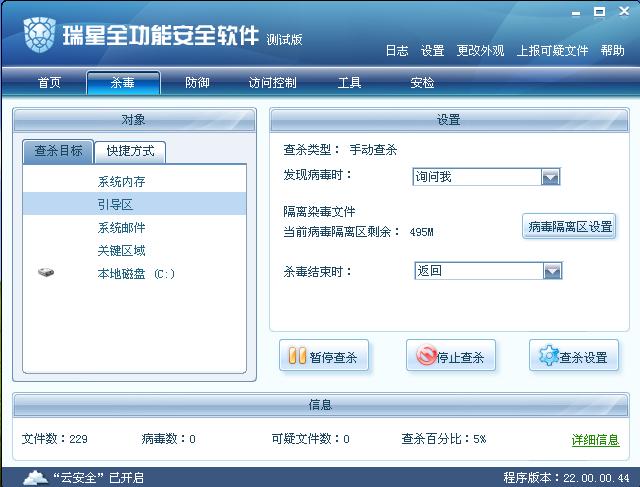Click the 停止查杀 button

click(451, 356)
